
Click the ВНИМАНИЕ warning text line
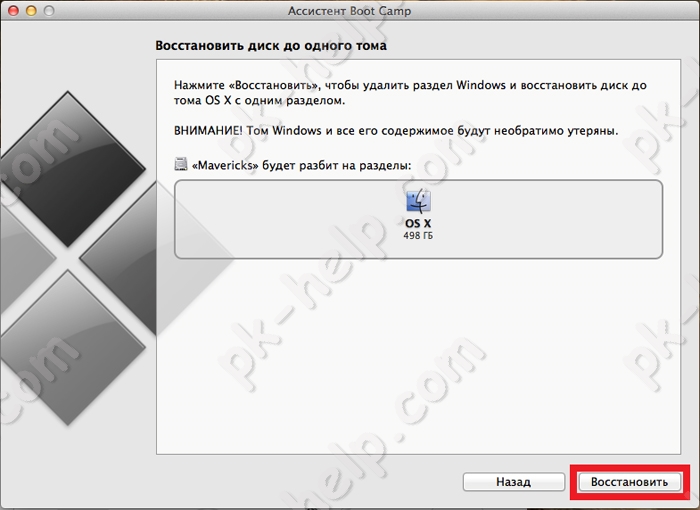click(x=396, y=131)
